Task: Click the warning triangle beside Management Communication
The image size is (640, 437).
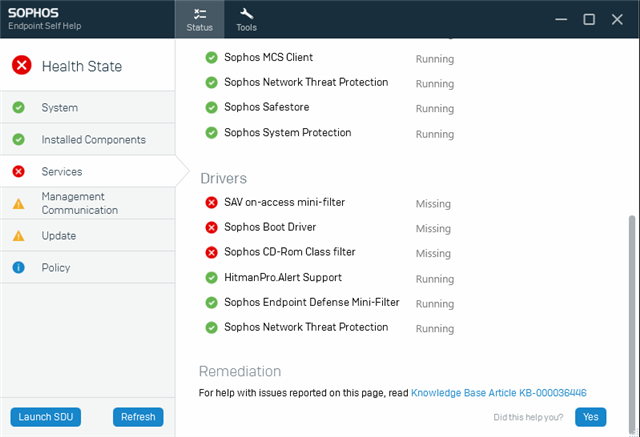Action: coord(18,203)
